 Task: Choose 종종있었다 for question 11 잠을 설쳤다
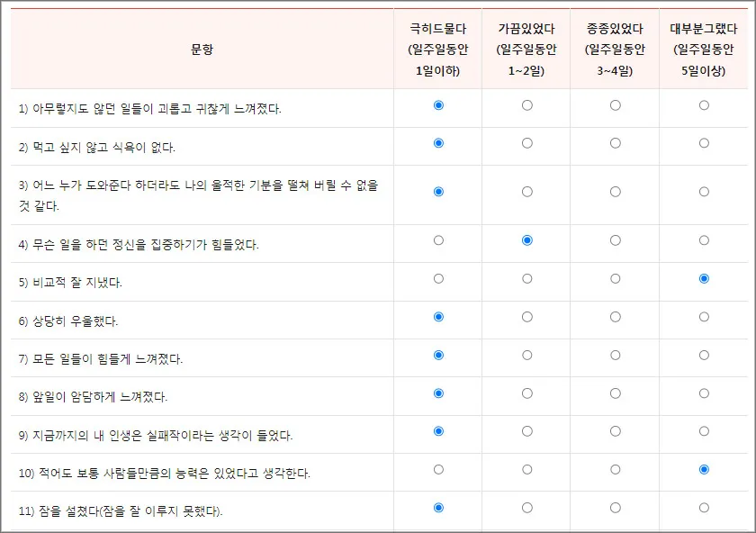pyautogui.click(x=616, y=509)
